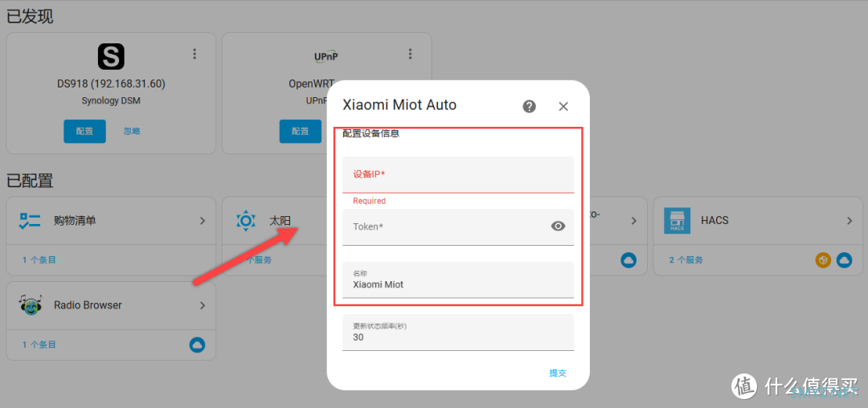Image resolution: width=868 pixels, height=408 pixels.
Task: Click the UPnP logo icon
Action: click(326, 56)
